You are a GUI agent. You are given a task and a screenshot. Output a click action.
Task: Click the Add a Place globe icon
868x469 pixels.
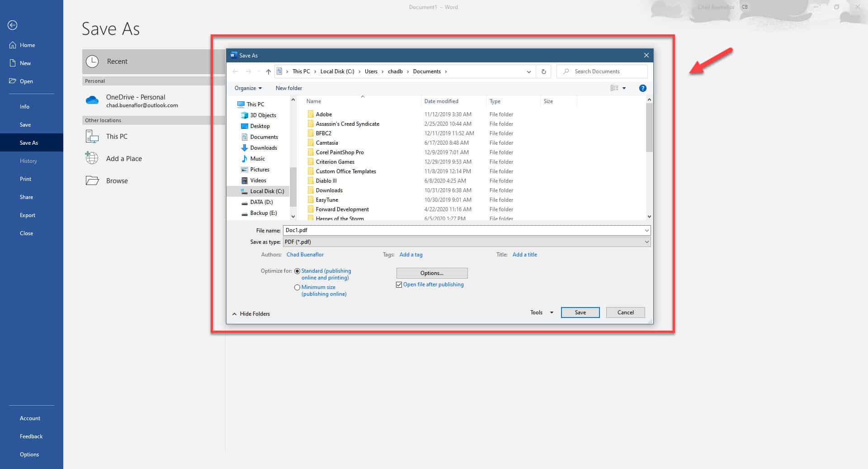92,158
